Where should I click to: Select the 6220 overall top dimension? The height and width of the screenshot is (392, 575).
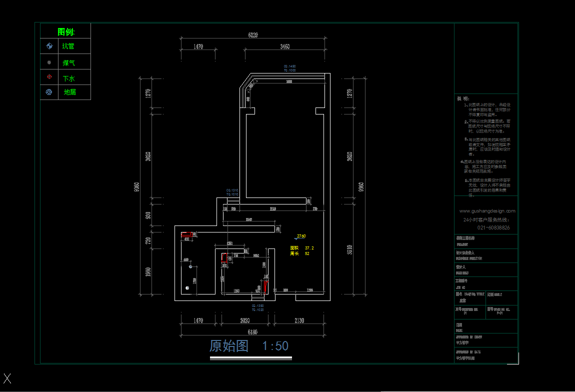(254, 35)
